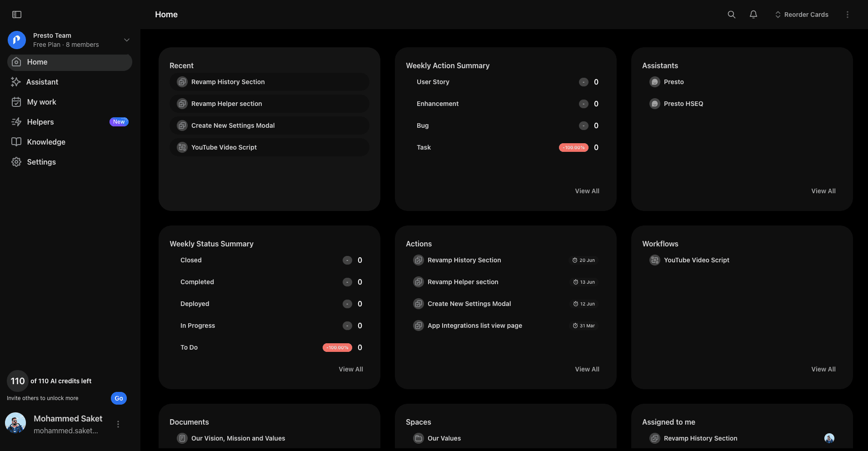Select the Helpers sidebar icon
The height and width of the screenshot is (451, 868).
(16, 122)
